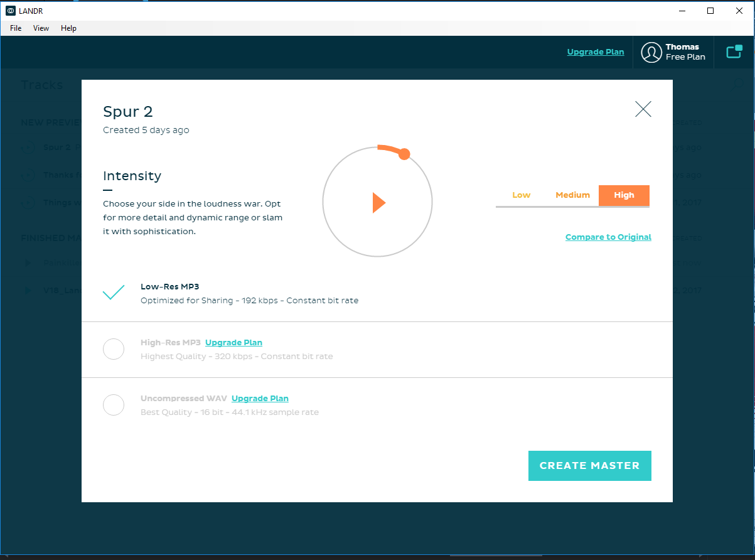Click the Create Master button
The image size is (755, 560).
pyautogui.click(x=590, y=466)
